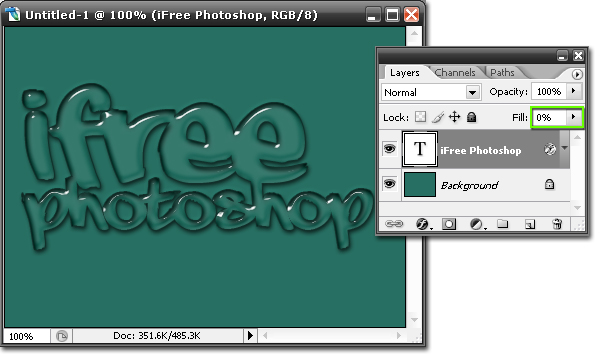Click the zoom 100% field in status bar
Screen dimensions: 600x362
click(26, 336)
